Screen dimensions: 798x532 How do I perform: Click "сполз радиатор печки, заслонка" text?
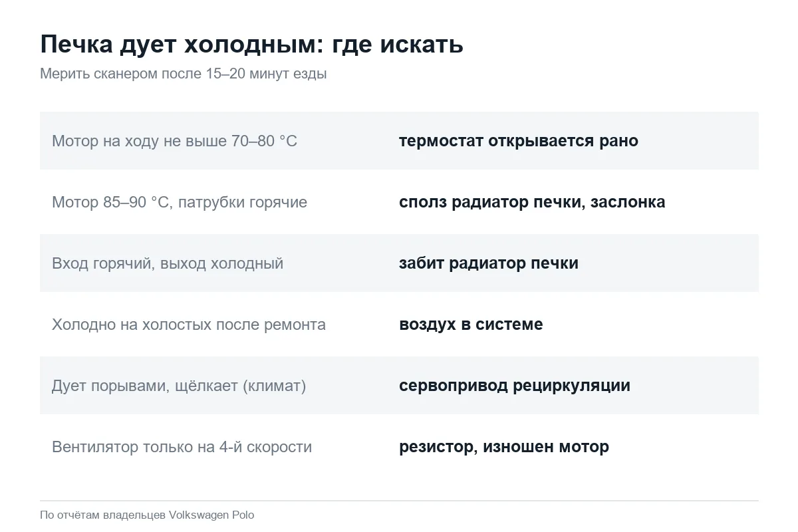pos(532,202)
